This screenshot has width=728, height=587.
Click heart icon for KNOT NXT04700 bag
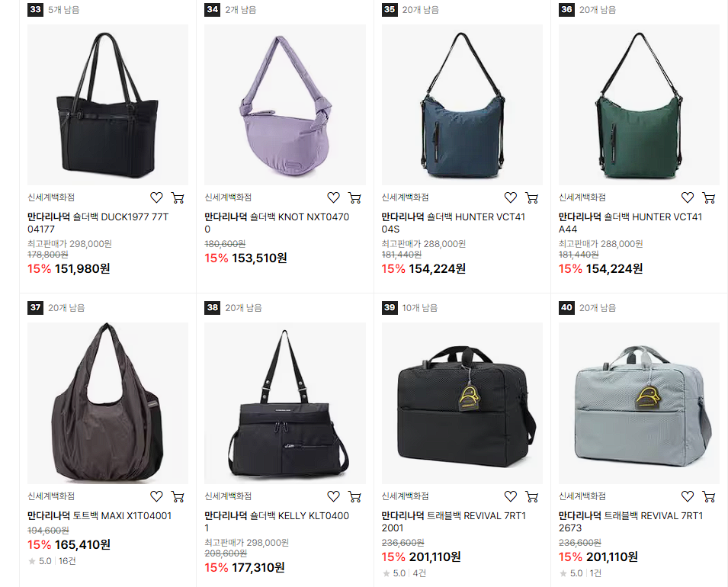click(333, 197)
